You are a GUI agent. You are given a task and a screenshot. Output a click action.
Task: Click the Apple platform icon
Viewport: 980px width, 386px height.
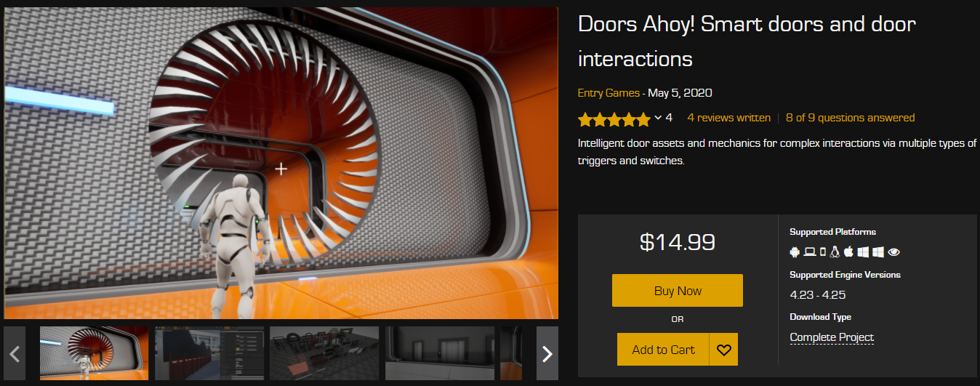tap(848, 252)
